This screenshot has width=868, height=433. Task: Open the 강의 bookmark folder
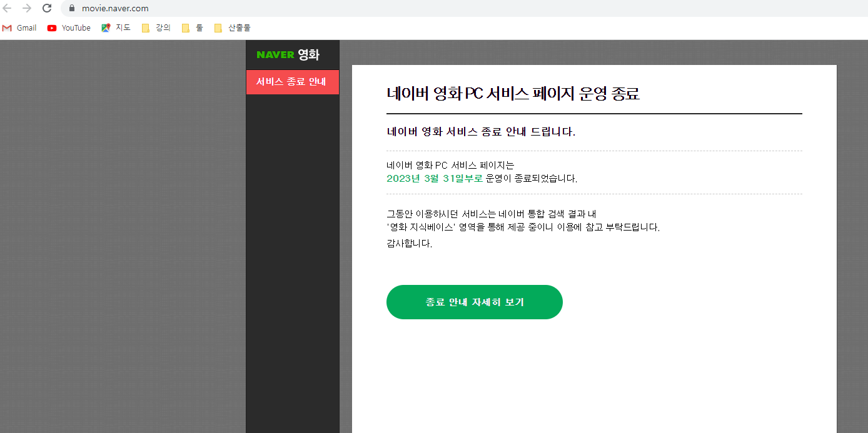(156, 27)
